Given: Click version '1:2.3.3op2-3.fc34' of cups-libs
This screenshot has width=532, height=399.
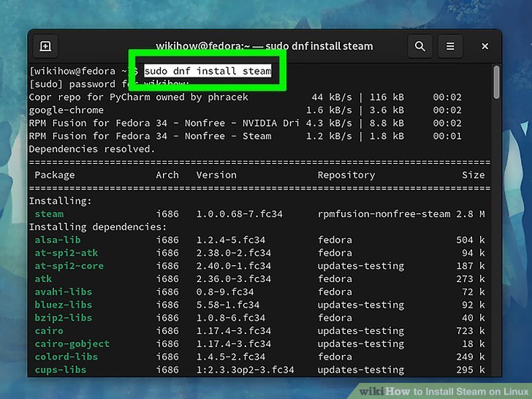Looking at the screenshot, I should 245,370.
